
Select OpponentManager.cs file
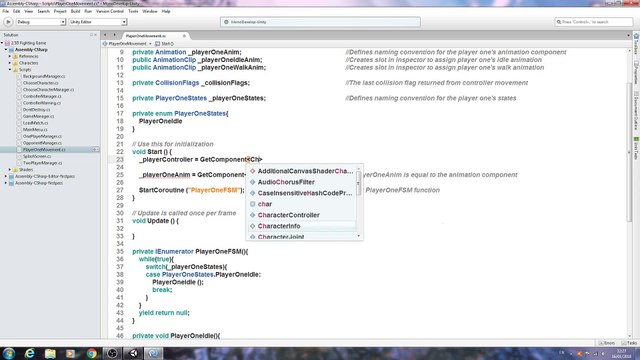pos(42,143)
